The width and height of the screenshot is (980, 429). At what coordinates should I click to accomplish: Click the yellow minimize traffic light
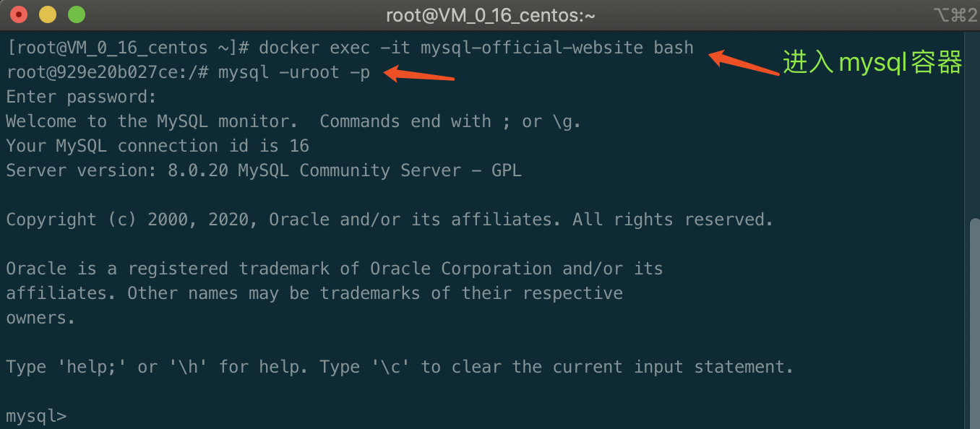tap(46, 13)
